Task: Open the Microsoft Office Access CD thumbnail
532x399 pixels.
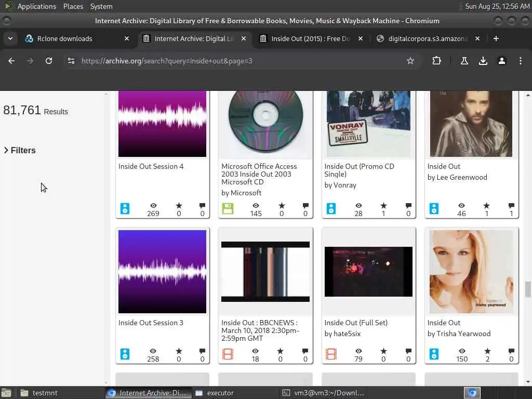Action: click(x=265, y=124)
